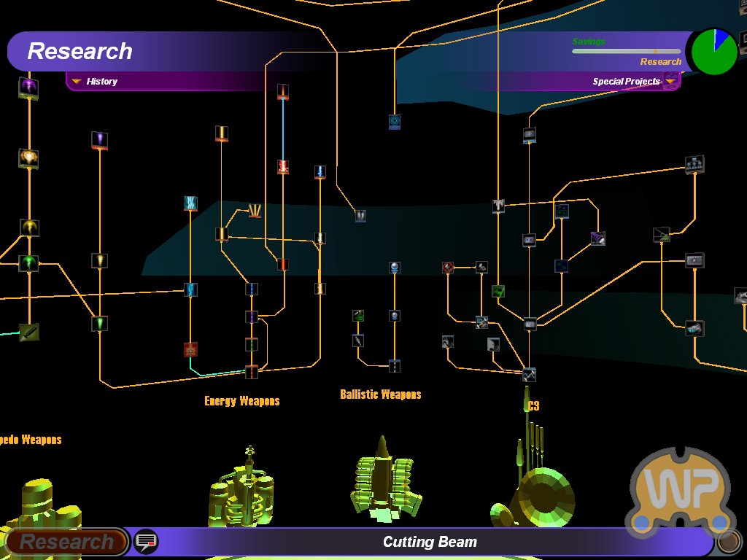Open the message log chat icon

146,542
